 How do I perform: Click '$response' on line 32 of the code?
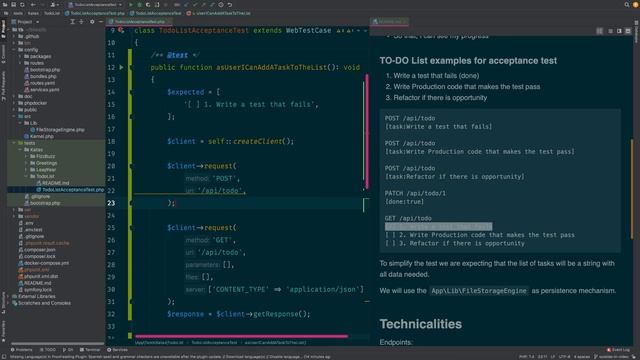185,314
